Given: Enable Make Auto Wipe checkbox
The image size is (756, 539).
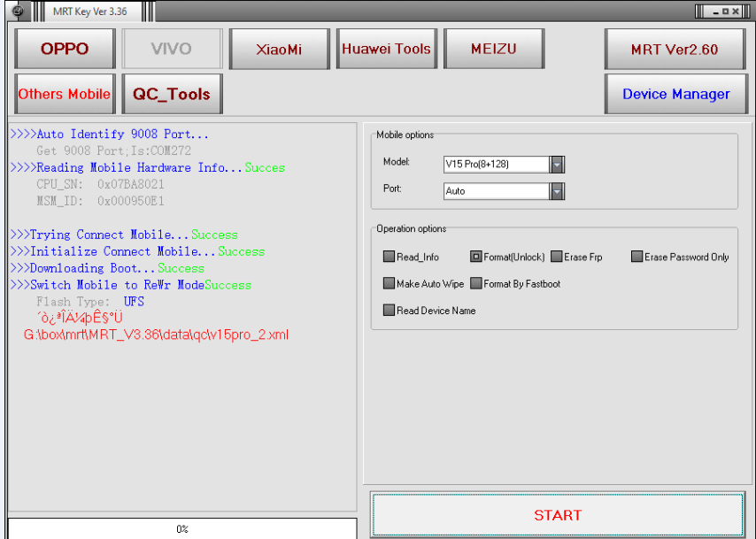Looking at the screenshot, I should pyautogui.click(x=389, y=283).
